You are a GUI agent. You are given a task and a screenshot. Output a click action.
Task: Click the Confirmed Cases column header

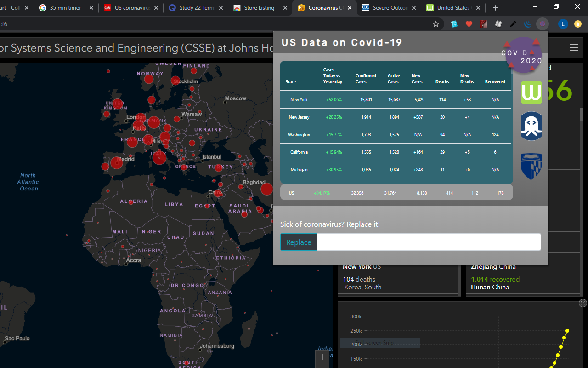[x=366, y=79]
